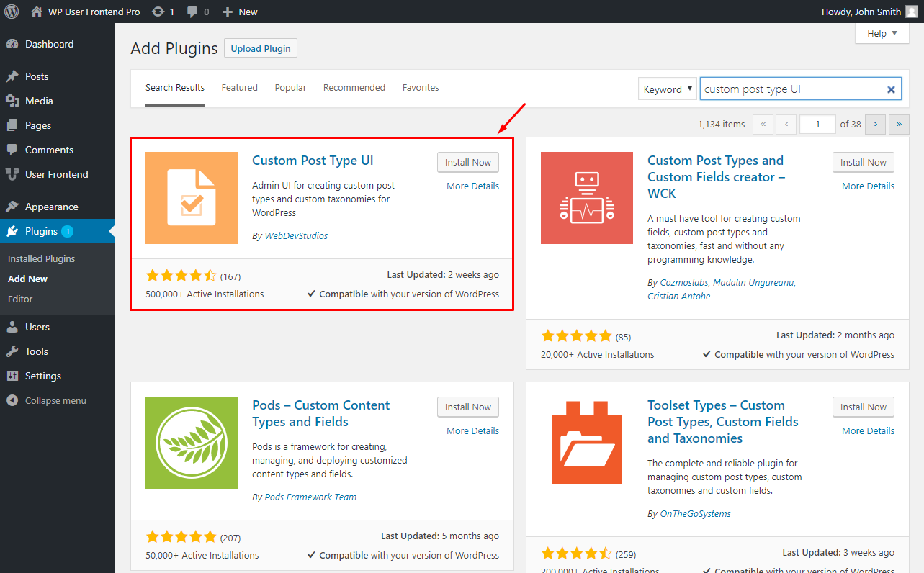
Task: Click the WordPress logo in admin bar
Action: pyautogui.click(x=12, y=12)
